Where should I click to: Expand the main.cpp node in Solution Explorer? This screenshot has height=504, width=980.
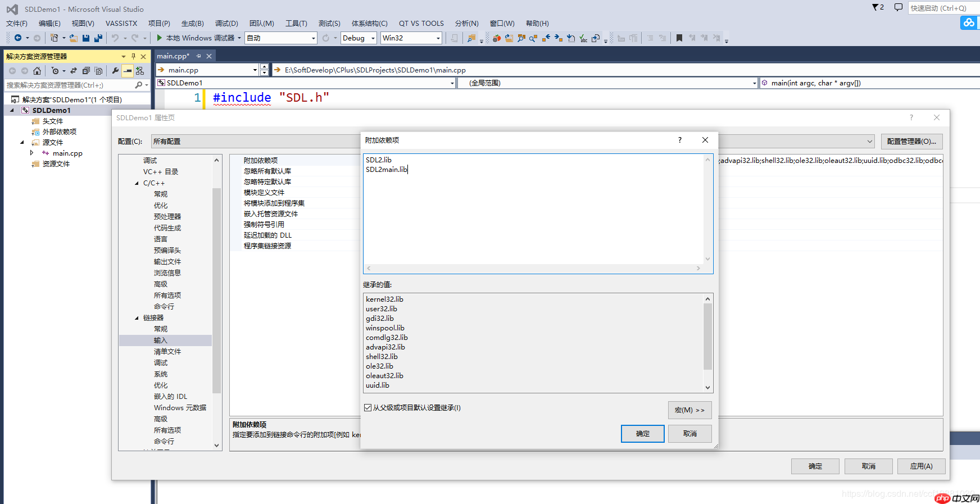31,153
